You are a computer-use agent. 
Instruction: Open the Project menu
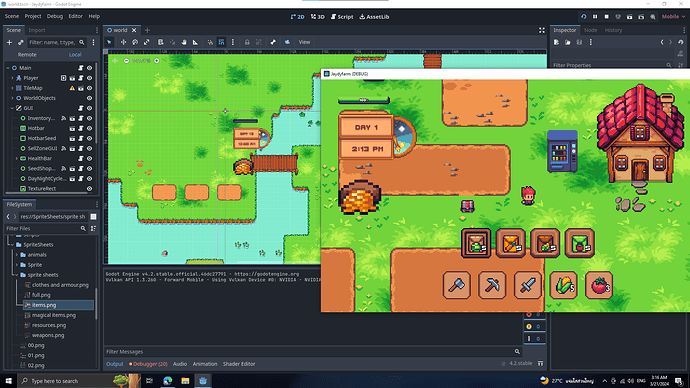click(x=33, y=16)
